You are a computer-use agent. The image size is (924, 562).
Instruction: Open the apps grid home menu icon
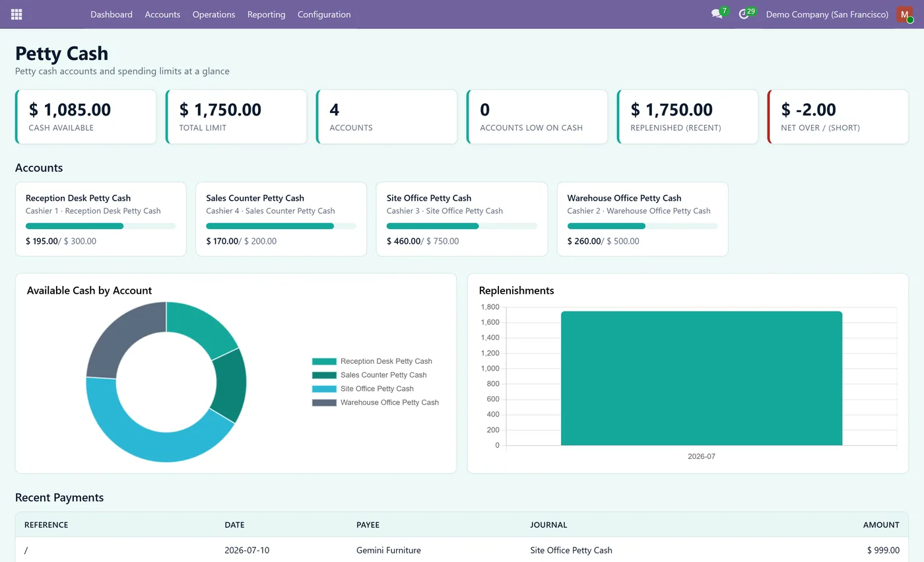pos(16,14)
